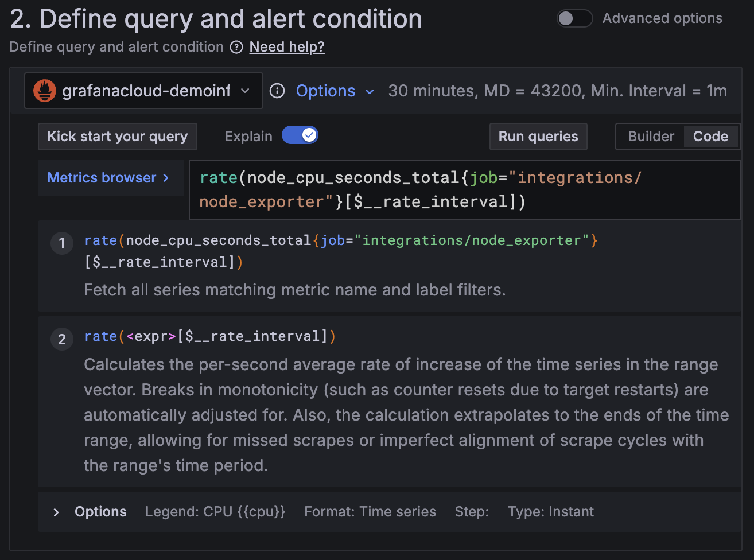Image resolution: width=754 pixels, height=560 pixels.
Task: Run queries for the alert condition
Action: [538, 136]
